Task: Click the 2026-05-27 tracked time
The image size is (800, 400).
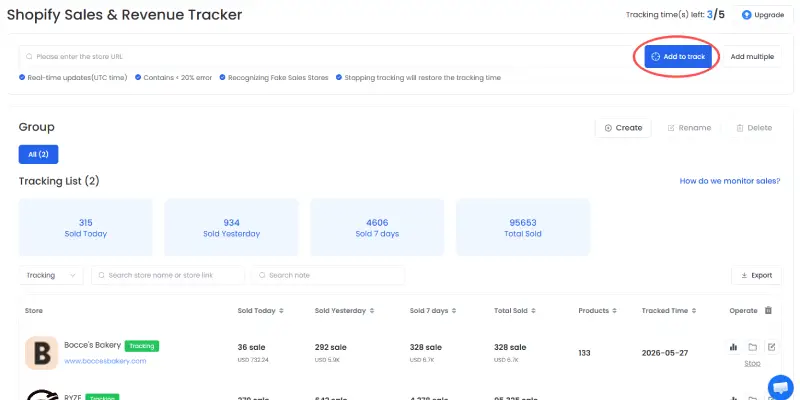Action: 665,353
